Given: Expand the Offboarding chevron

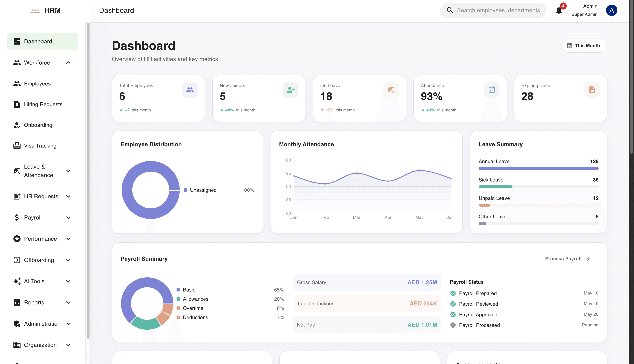Looking at the screenshot, I should pyautogui.click(x=68, y=260).
